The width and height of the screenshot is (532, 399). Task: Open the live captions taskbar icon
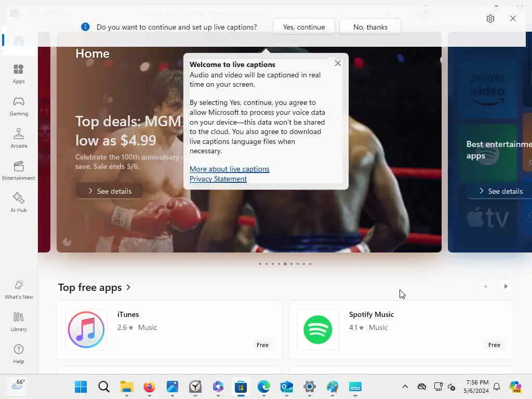(355, 387)
